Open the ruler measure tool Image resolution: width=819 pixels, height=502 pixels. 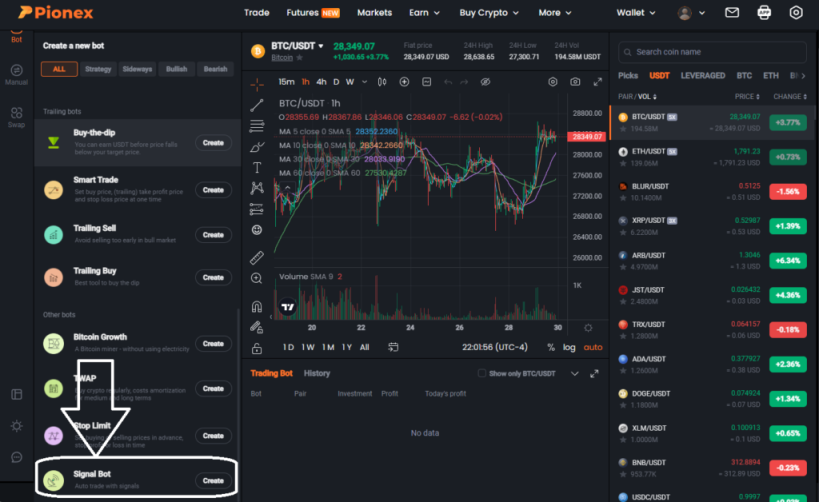(256, 258)
